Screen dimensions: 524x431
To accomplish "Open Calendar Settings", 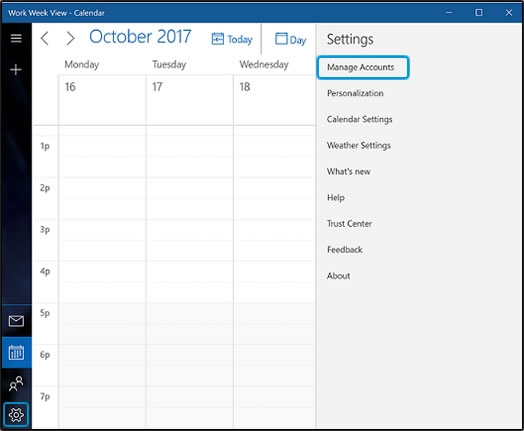I will click(x=360, y=119).
